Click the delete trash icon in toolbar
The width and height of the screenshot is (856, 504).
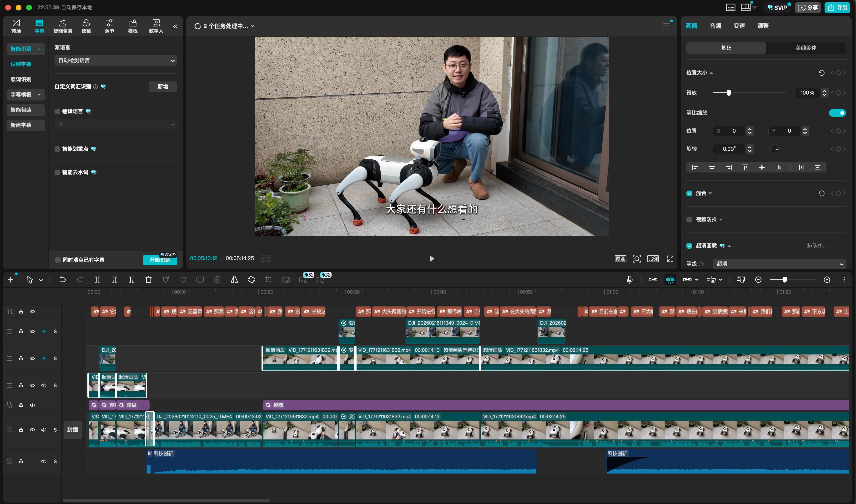[148, 279]
